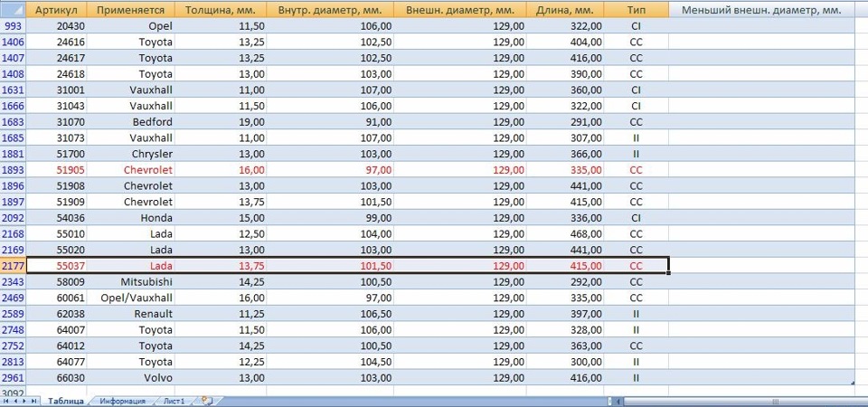The height and width of the screenshot is (407, 868).
Task: Click inner diameter 106,50 cell
Action: (x=330, y=314)
